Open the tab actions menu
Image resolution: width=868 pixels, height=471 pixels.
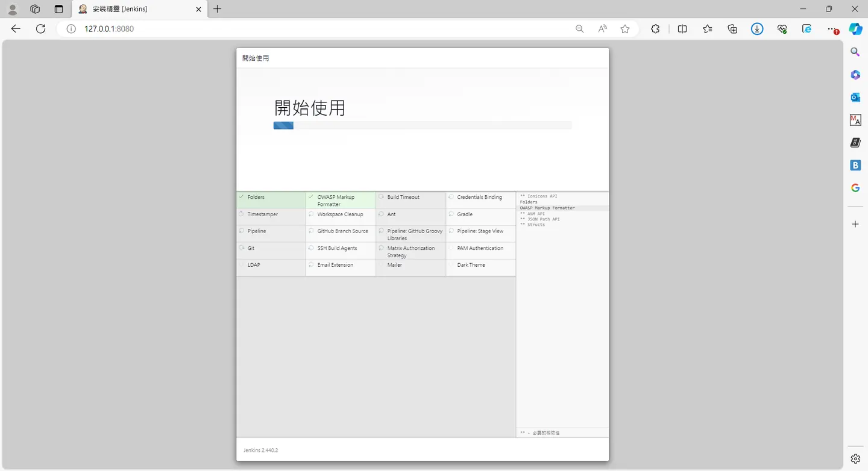[x=58, y=9]
